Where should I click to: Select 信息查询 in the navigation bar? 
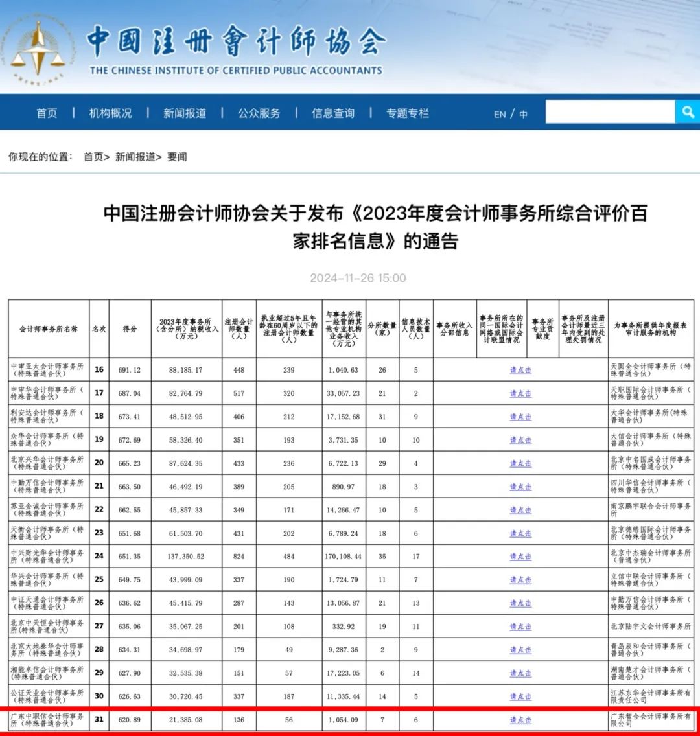click(333, 113)
